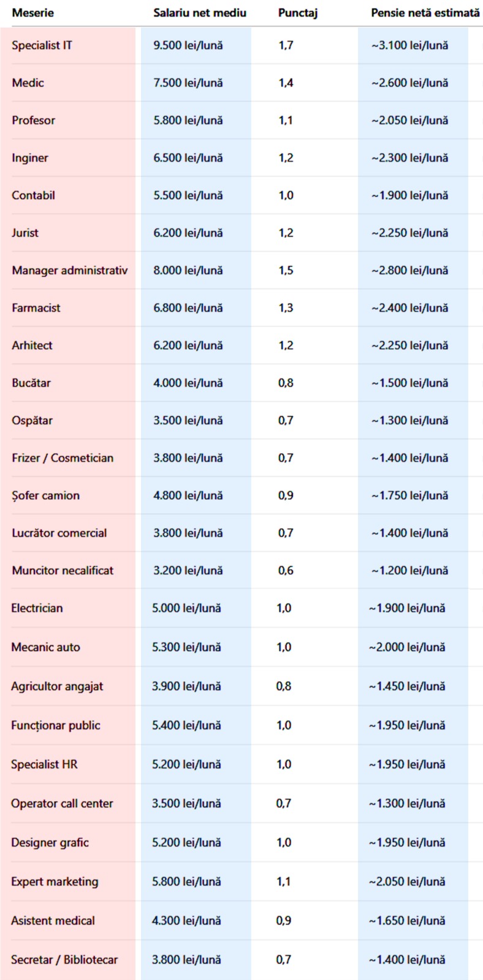Viewport: 483px width, 980px height.
Task: Click the Farmacist score value 1,3
Action: click(x=286, y=308)
